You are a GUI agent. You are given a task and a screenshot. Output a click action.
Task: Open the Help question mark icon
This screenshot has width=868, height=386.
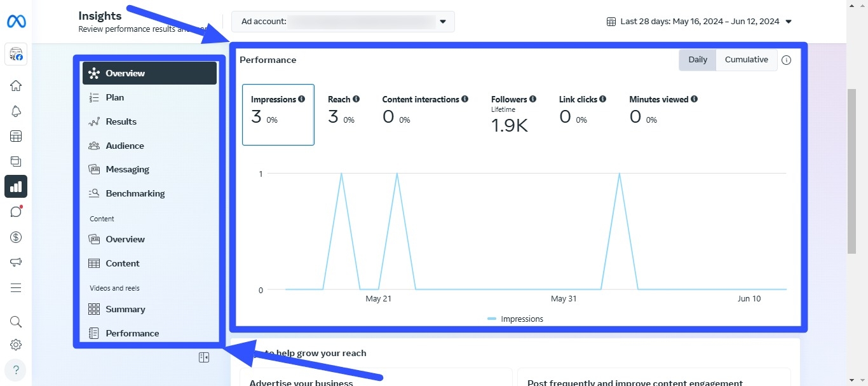(x=16, y=369)
